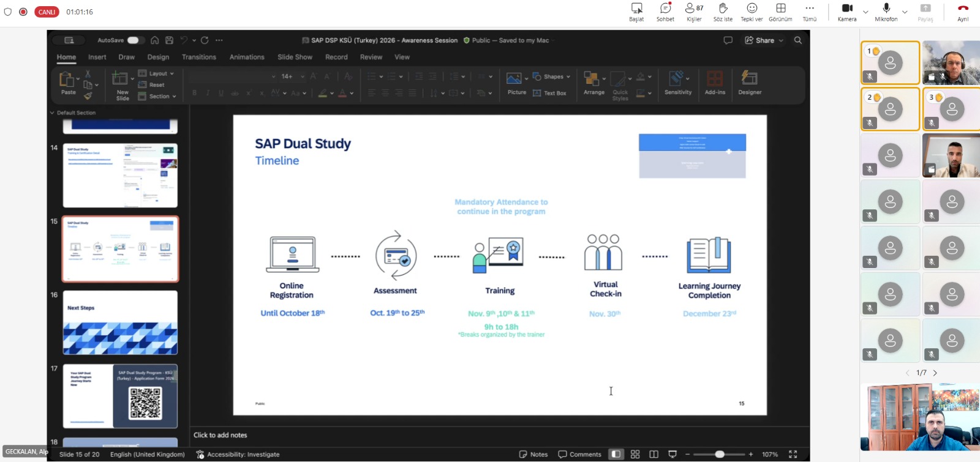Open microphone options arrow next to Mikrofon
Screen dimensions: 980x462
pyautogui.click(x=905, y=12)
